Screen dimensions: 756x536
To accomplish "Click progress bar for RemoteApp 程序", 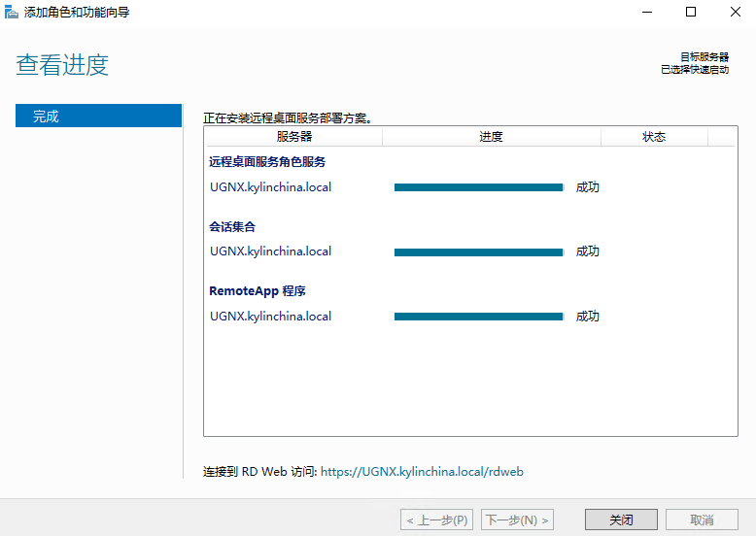I will [479, 317].
